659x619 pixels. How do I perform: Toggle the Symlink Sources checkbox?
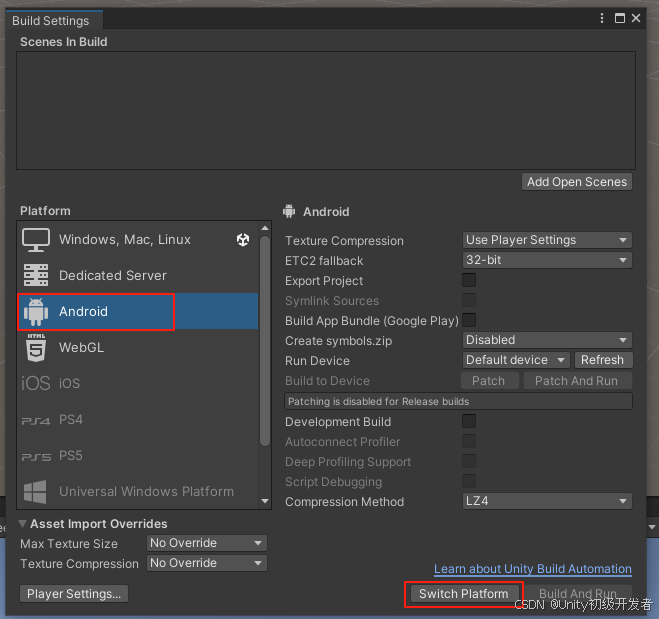coord(469,300)
